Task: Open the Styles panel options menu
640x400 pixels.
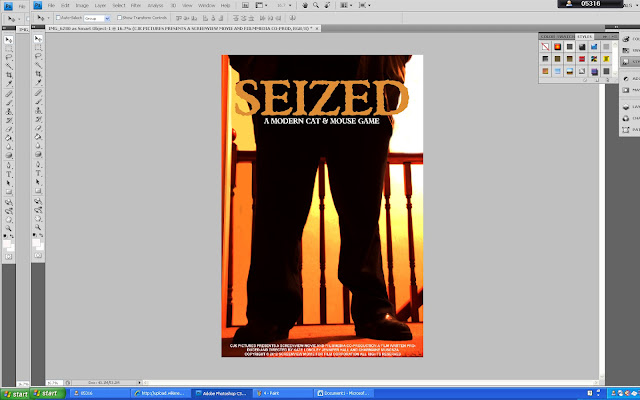Action: (614, 37)
